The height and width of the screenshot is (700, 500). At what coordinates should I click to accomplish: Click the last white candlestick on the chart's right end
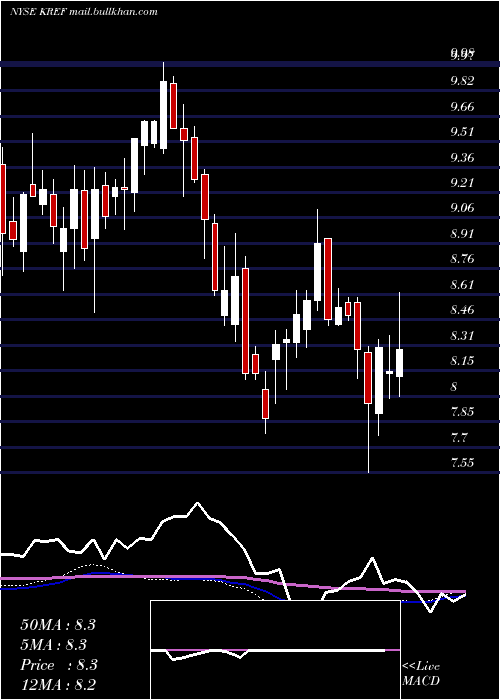400,363
